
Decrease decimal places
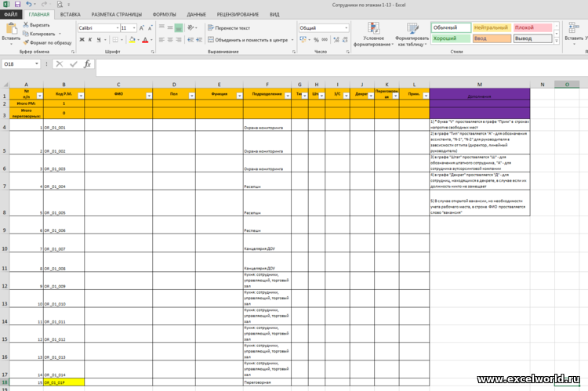pyautogui.click(x=345, y=40)
